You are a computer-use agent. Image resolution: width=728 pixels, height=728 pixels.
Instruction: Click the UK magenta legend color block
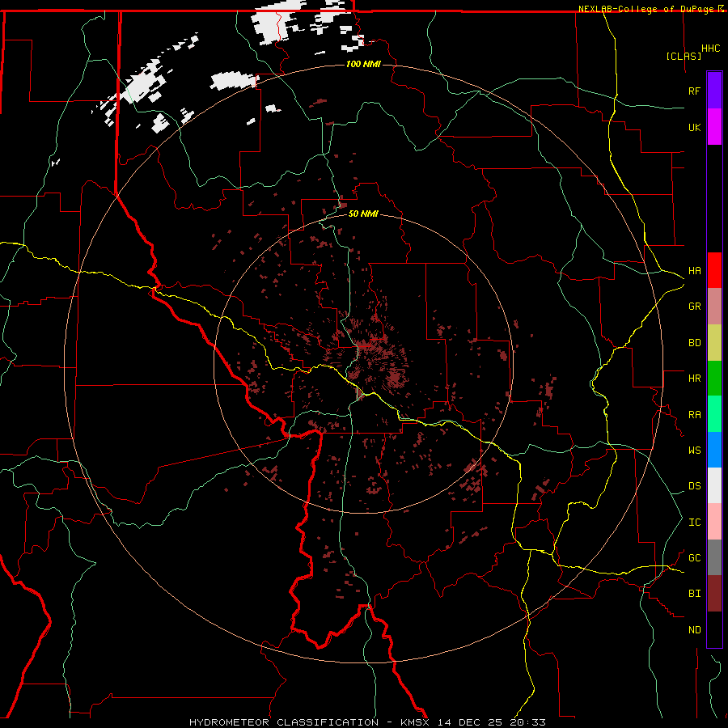click(x=714, y=127)
